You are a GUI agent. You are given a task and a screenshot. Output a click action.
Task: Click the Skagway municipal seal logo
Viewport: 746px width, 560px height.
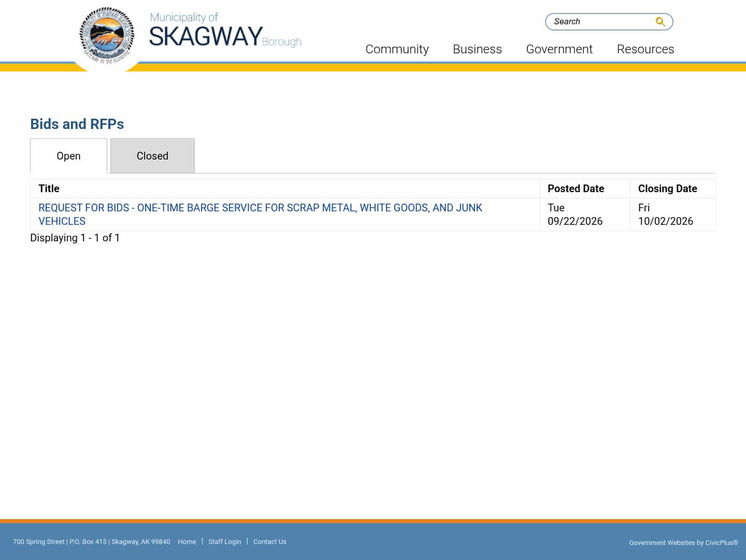pos(107,36)
